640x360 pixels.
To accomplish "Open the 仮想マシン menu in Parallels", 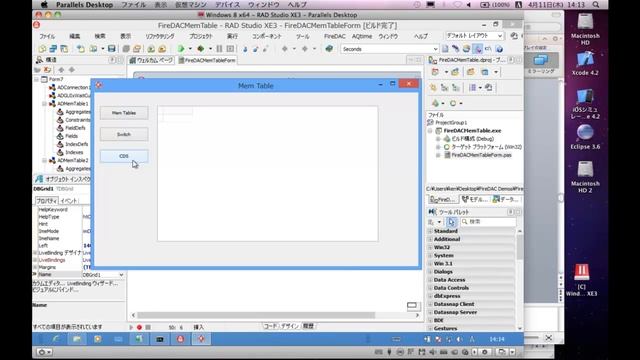I will pos(191,5).
